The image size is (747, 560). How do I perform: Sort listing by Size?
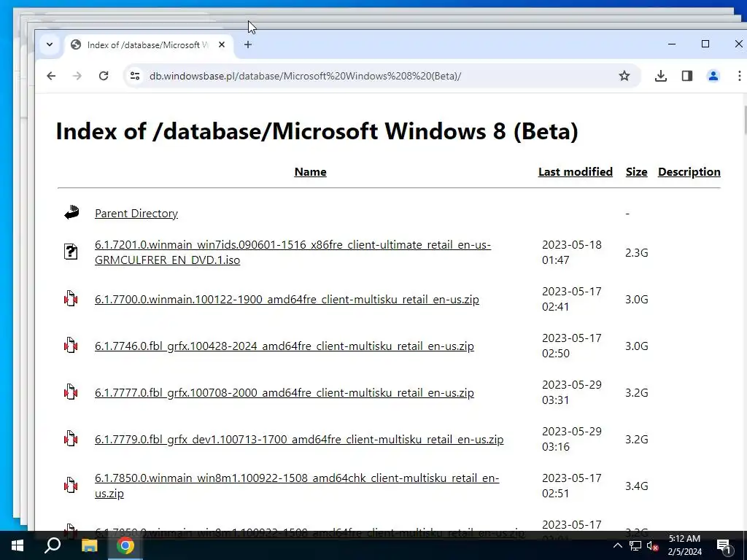coord(636,172)
